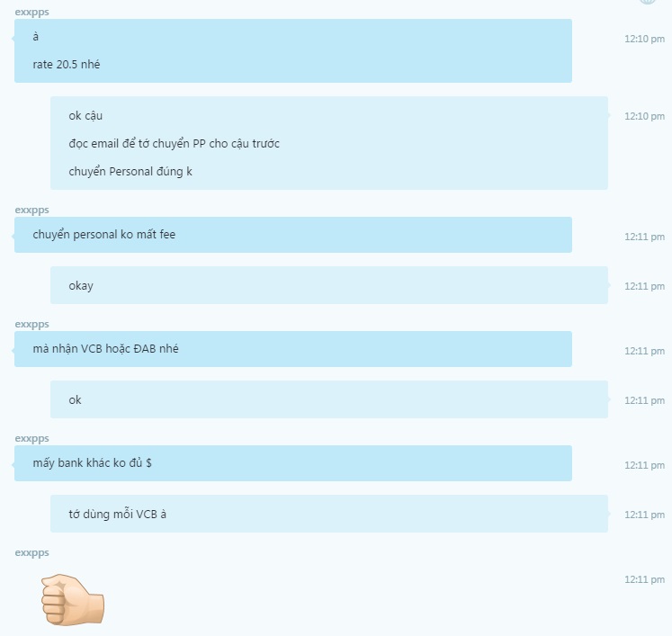Select the "tớ dùng mỗi VCB à" reply

(x=329, y=514)
